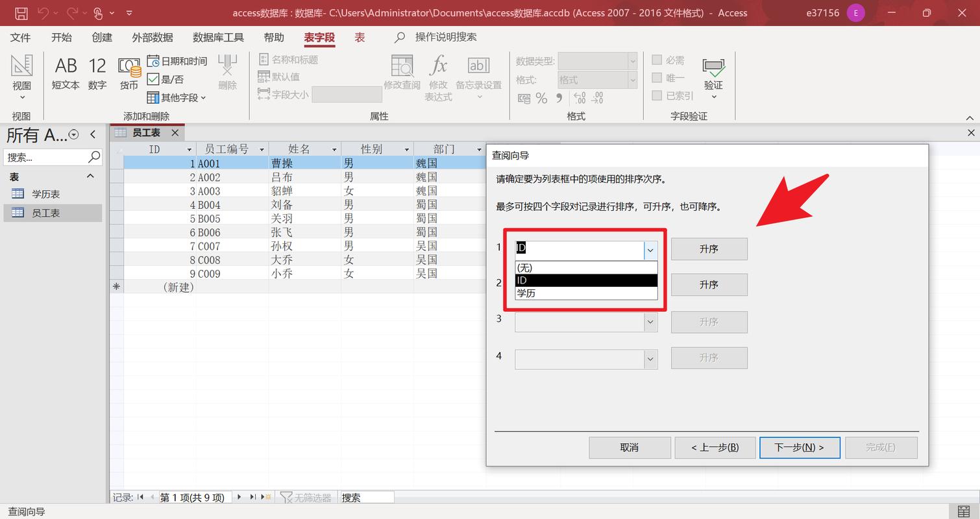Add a 数字 (Number) field

click(x=96, y=71)
